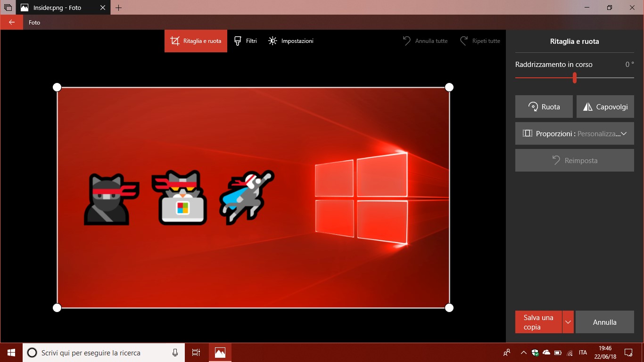The width and height of the screenshot is (644, 362).
Task: Click the image inside the crop area
Action: point(253,197)
